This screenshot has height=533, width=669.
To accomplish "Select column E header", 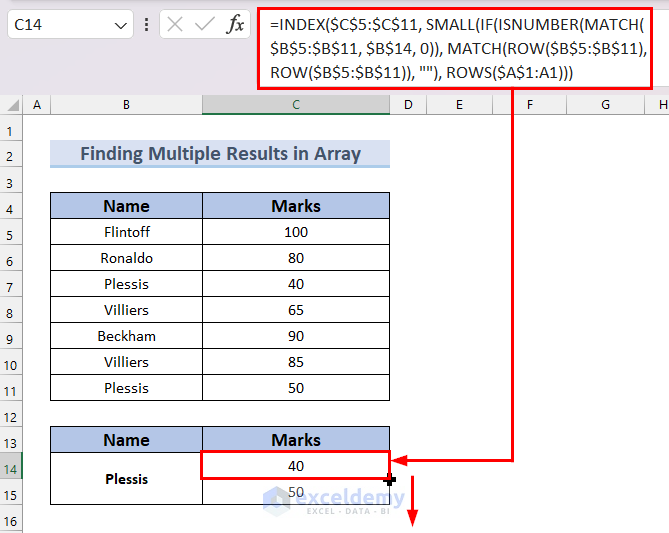I will point(459,105).
